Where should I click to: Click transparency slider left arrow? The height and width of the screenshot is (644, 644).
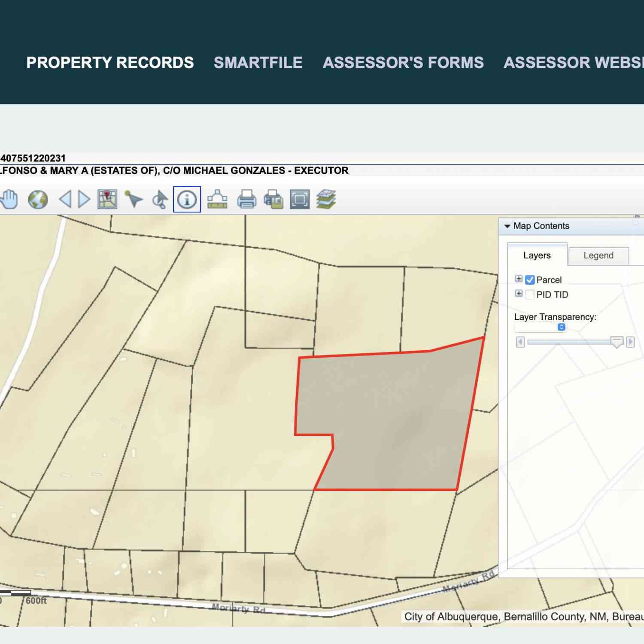tap(520, 342)
